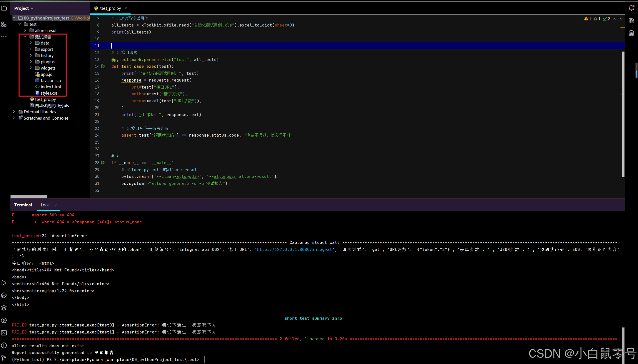Open the Git version control icon
The image size is (638, 364).
(x=4, y=358)
